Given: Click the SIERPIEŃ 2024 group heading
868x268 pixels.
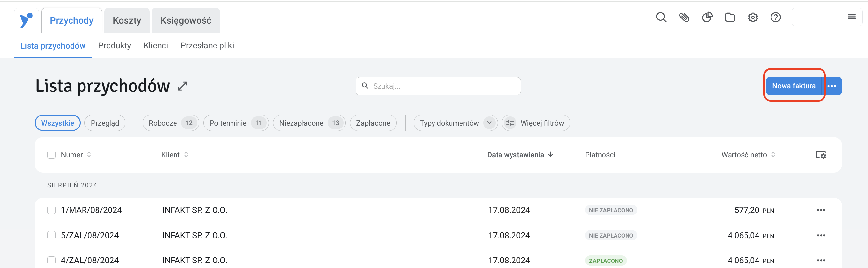Looking at the screenshot, I should point(72,185).
